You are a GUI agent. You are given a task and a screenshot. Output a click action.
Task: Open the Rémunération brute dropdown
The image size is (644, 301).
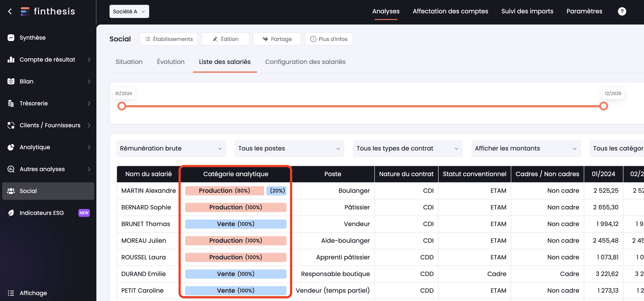[x=171, y=149]
